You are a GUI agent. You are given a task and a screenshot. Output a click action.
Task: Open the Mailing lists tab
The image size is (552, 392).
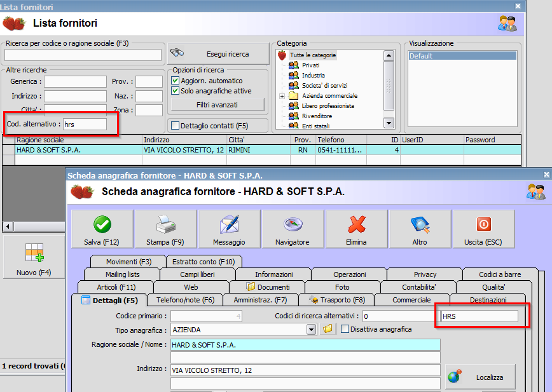click(x=123, y=274)
